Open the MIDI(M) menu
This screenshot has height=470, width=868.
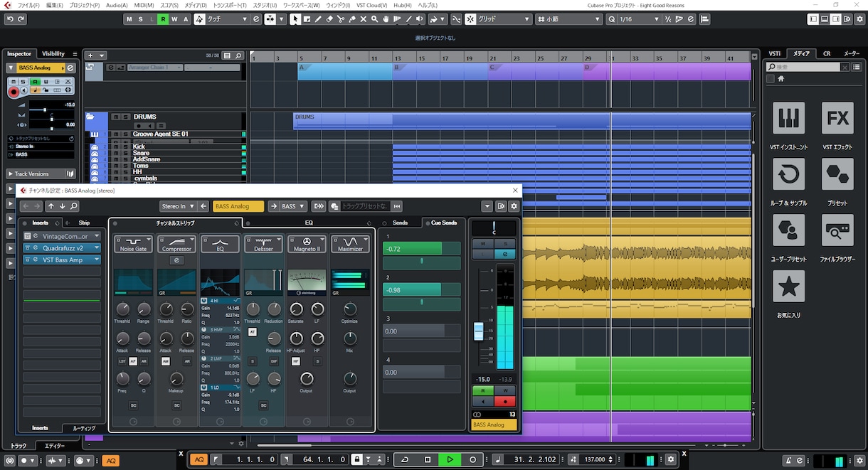pos(143,5)
